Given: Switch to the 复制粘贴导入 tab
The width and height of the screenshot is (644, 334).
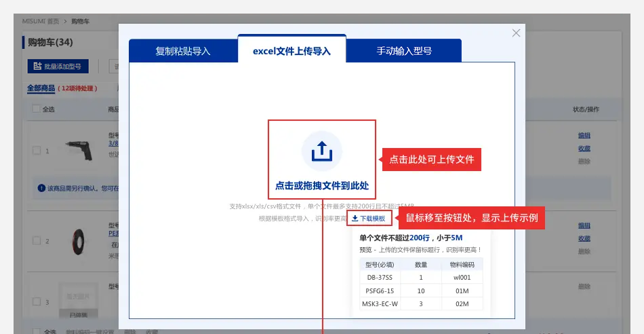Looking at the screenshot, I should pyautogui.click(x=183, y=51).
